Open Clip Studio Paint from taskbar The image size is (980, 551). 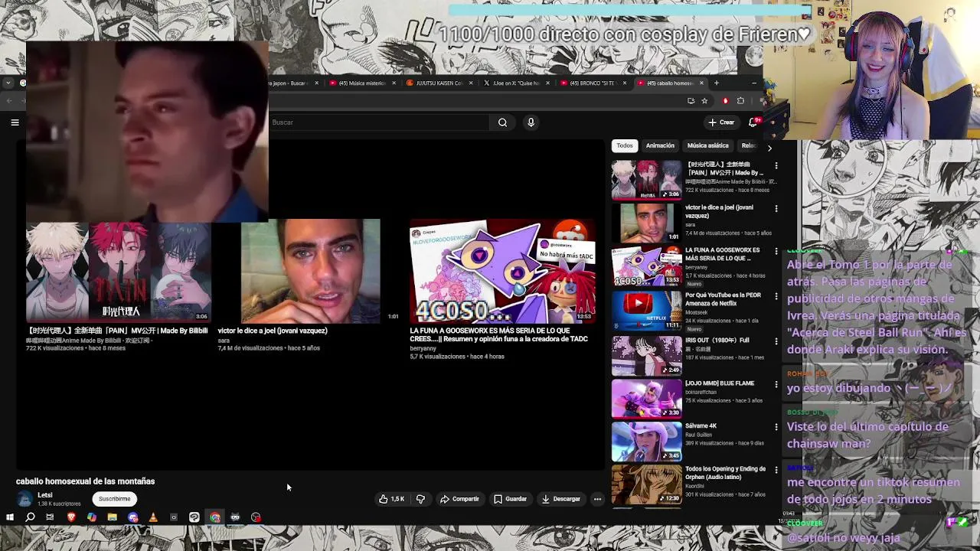194,517
